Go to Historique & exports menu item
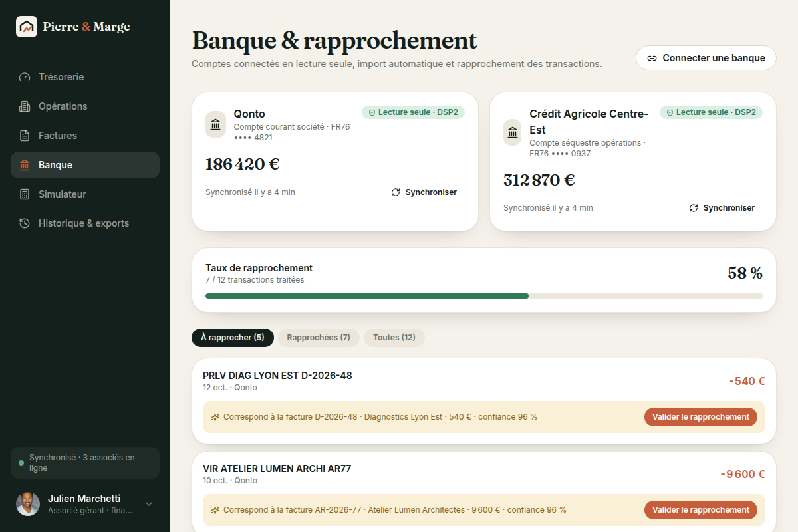 point(85,223)
